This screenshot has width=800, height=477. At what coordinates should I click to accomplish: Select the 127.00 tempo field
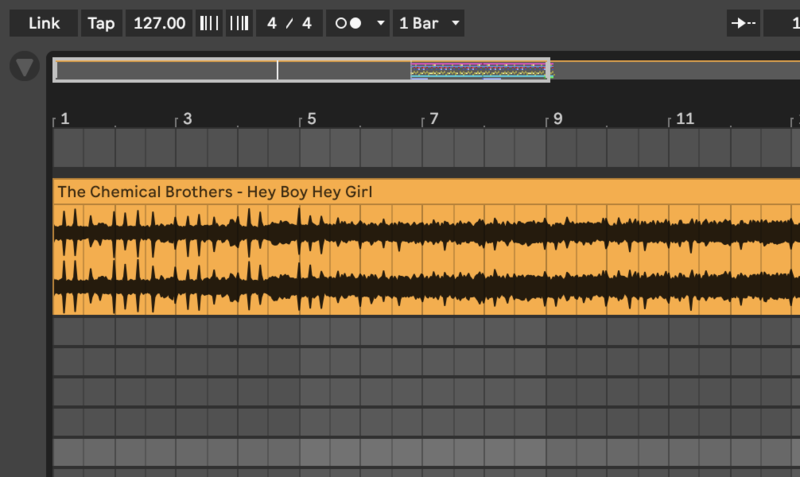pos(159,23)
